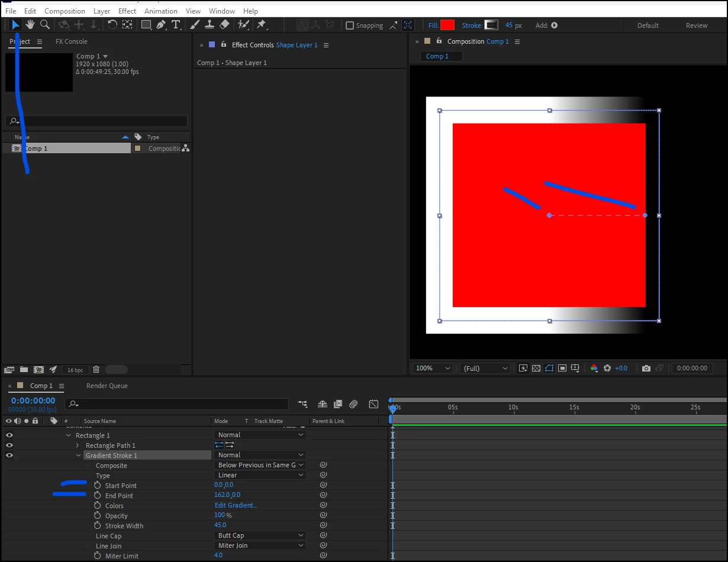Open grid and guide options icon
Screen dimensions: 728x562
tap(575, 368)
